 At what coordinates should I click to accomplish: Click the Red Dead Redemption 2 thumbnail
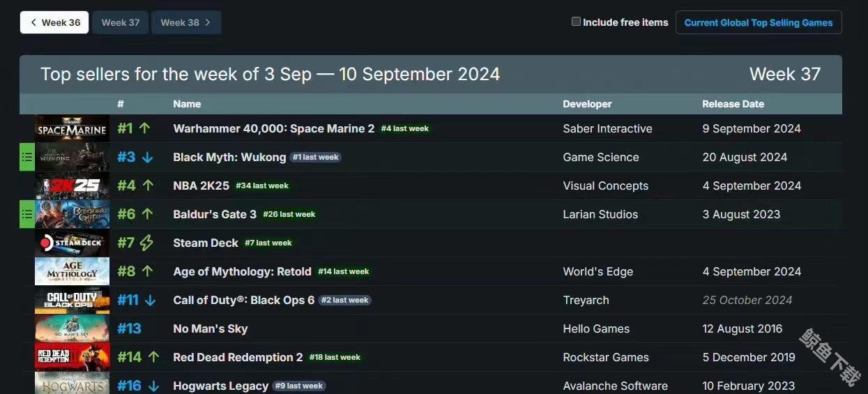[x=72, y=357]
